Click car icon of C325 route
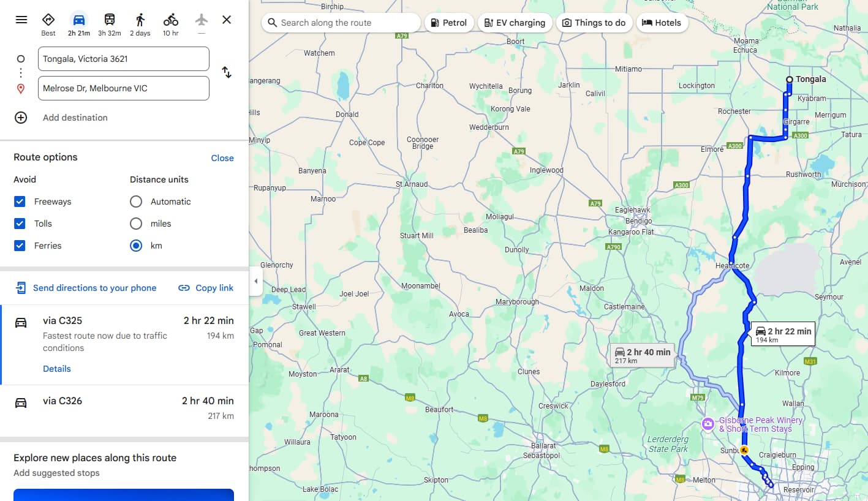The width and height of the screenshot is (868, 501). point(21,323)
